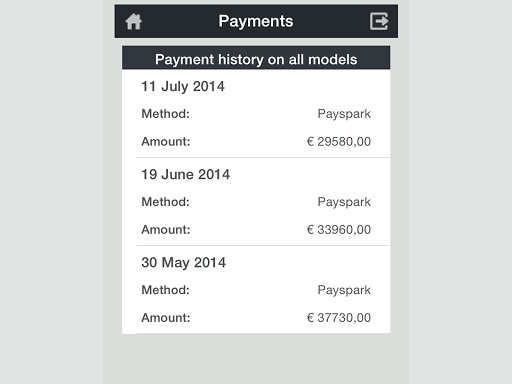Click the amount € 33960,00
512x384 pixels.
click(x=339, y=230)
